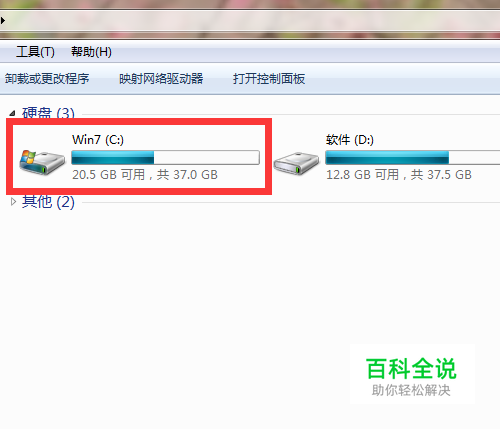The height and width of the screenshot is (429, 500).
Task: Click the C: drive usage bar
Action: (165, 157)
